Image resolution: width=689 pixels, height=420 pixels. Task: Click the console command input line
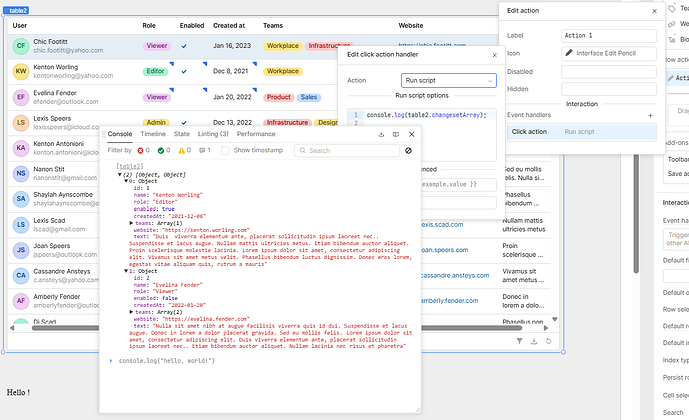[x=260, y=361]
